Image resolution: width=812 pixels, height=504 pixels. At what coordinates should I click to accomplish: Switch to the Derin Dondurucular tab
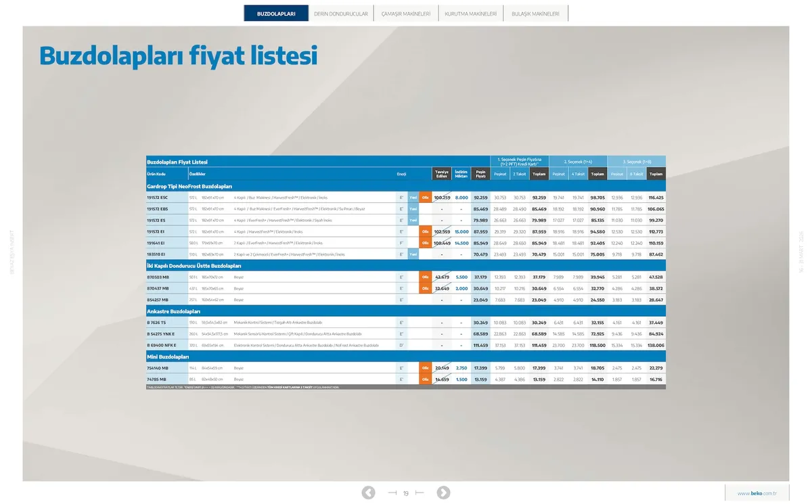pyautogui.click(x=341, y=14)
